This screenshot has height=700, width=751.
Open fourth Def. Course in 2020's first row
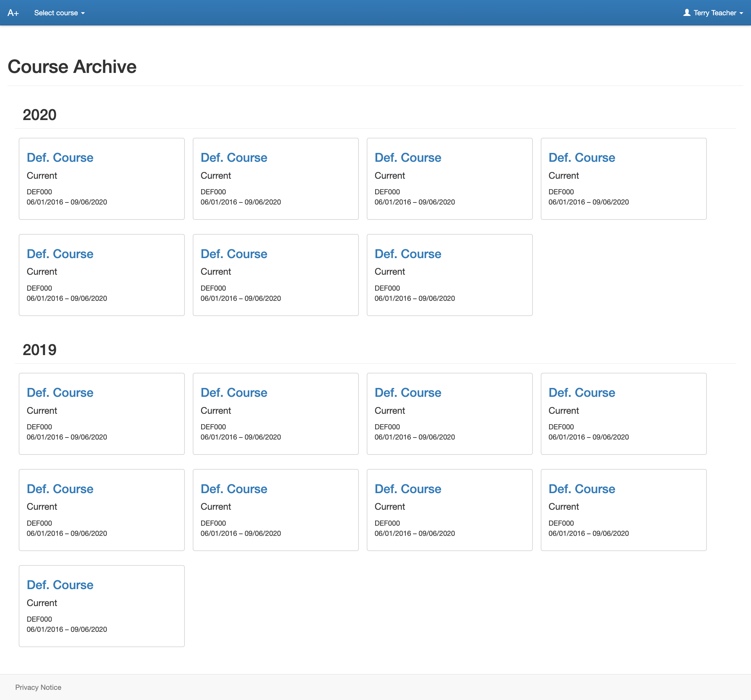pos(581,157)
